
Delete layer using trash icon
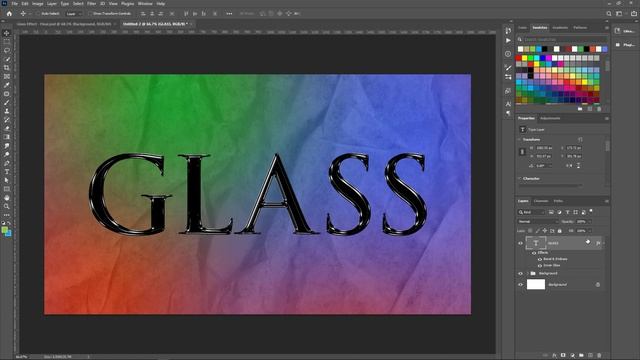click(599, 356)
